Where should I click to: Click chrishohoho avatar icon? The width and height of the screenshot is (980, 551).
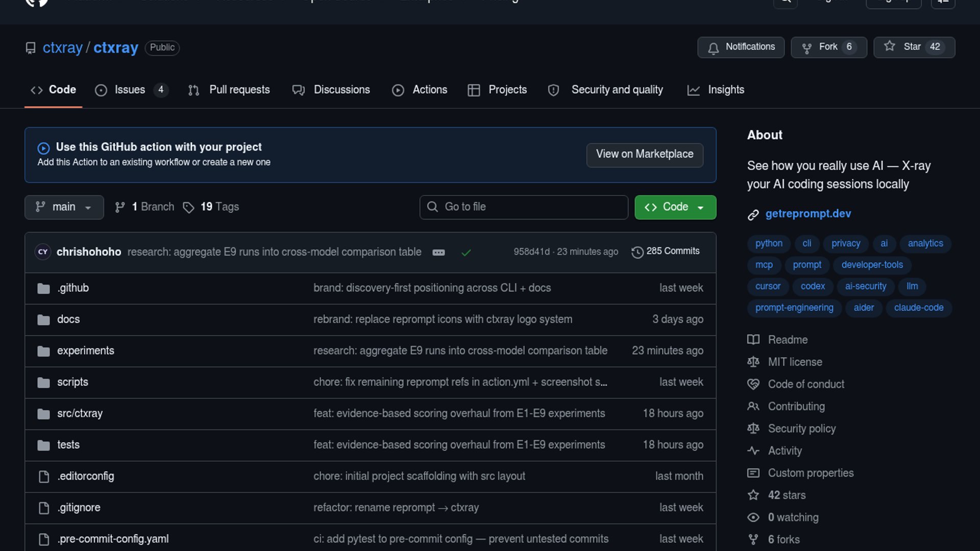coord(43,252)
